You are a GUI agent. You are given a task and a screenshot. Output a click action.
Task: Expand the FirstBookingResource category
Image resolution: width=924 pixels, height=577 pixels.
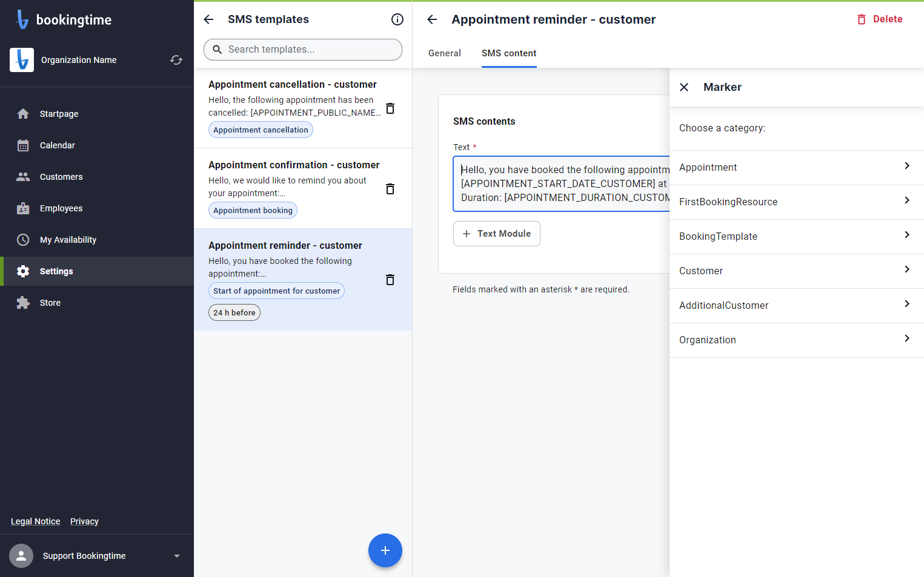coord(797,202)
